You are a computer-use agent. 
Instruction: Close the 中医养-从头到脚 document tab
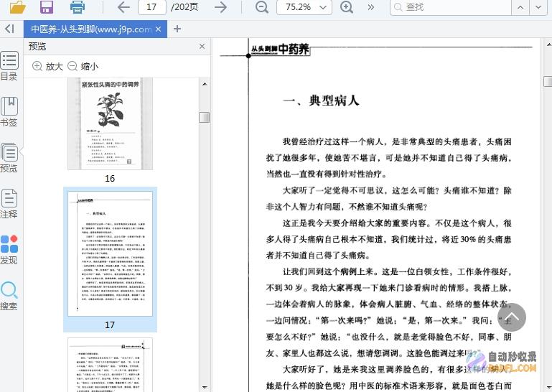coord(159,29)
